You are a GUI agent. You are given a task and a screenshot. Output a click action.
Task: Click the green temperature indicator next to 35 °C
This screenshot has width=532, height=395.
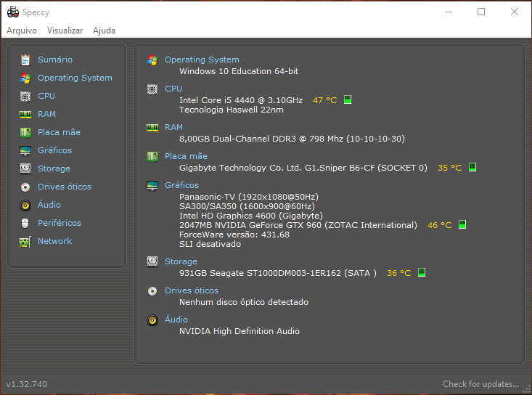472,167
